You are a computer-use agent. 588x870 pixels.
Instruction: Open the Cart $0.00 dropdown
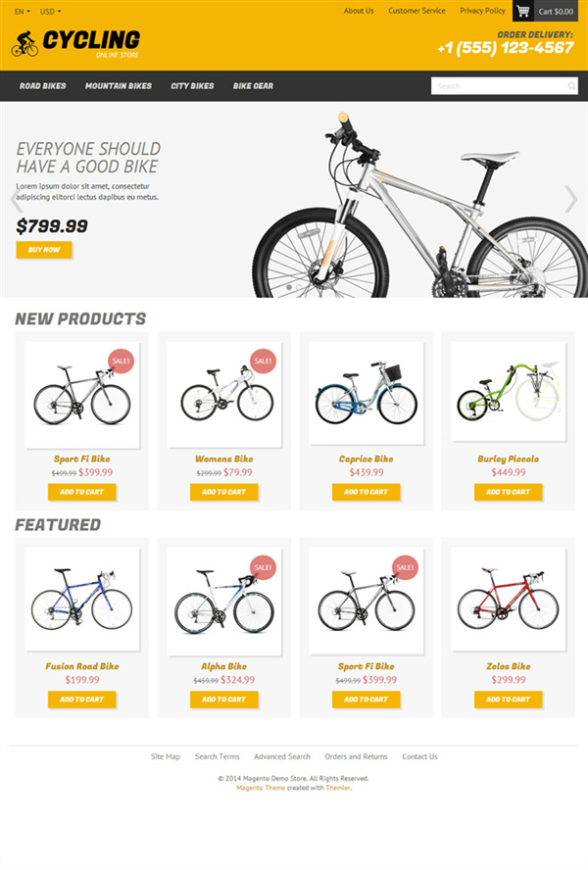[x=556, y=11]
